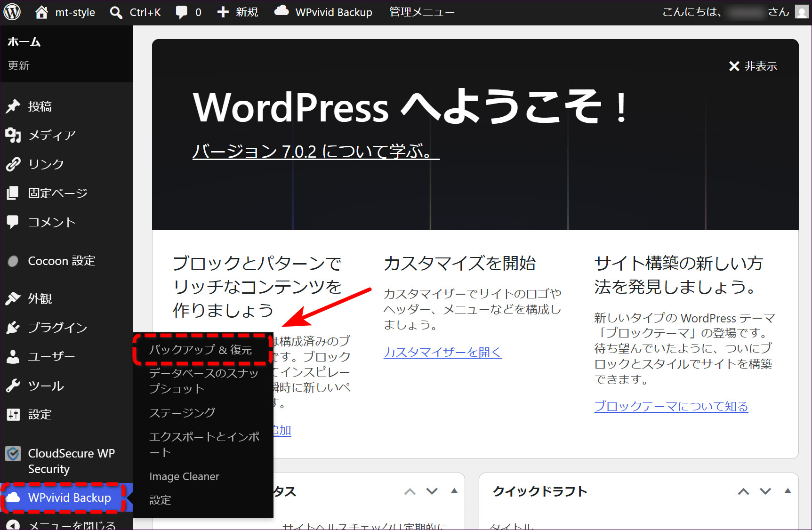Open エクスポートとインポート submenu entry
The height and width of the screenshot is (530, 812).
coord(204,444)
